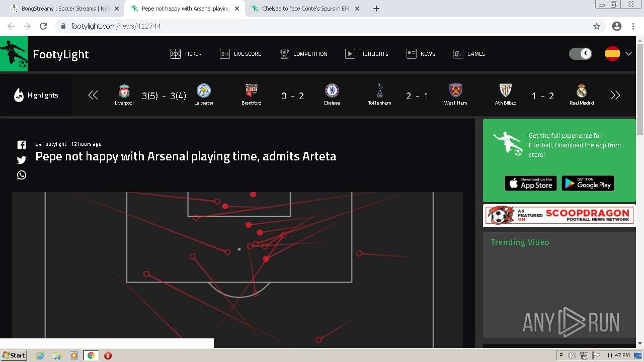Image resolution: width=644 pixels, height=362 pixels.
Task: Click the article headline about Pepe
Action: click(186, 156)
